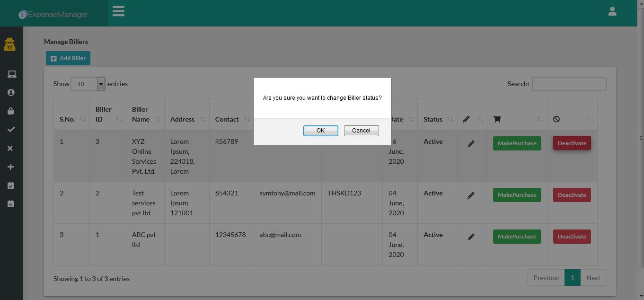Click the shopping cart column header icon
The width and height of the screenshot is (644, 300).
coord(497,119)
